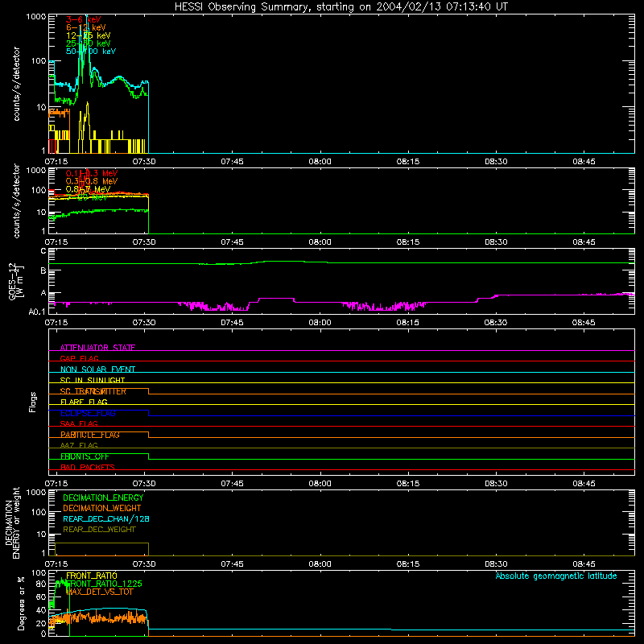Screen dimensions: 644x644
Task: Click the SC_IN_SUNLIGHT flag label
Action: (x=93, y=380)
